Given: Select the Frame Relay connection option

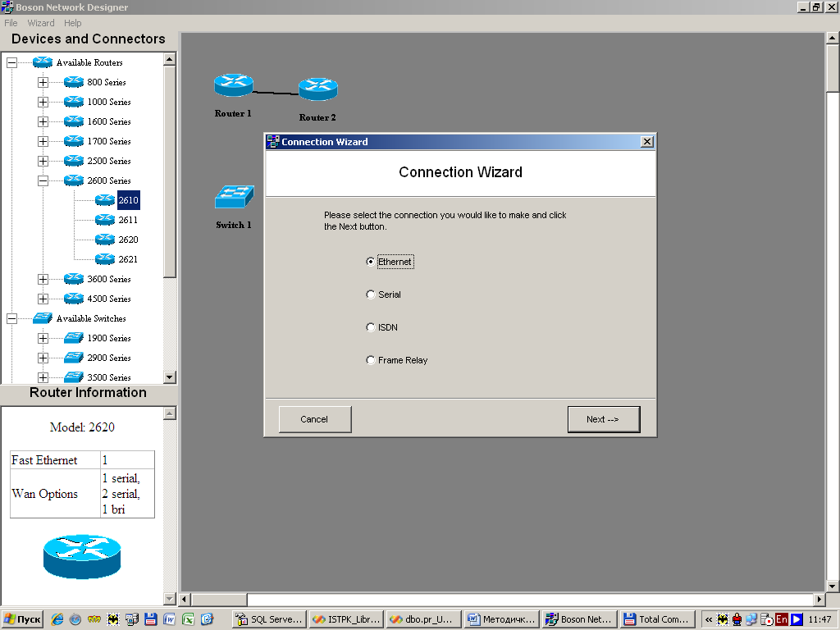Looking at the screenshot, I should [x=370, y=360].
